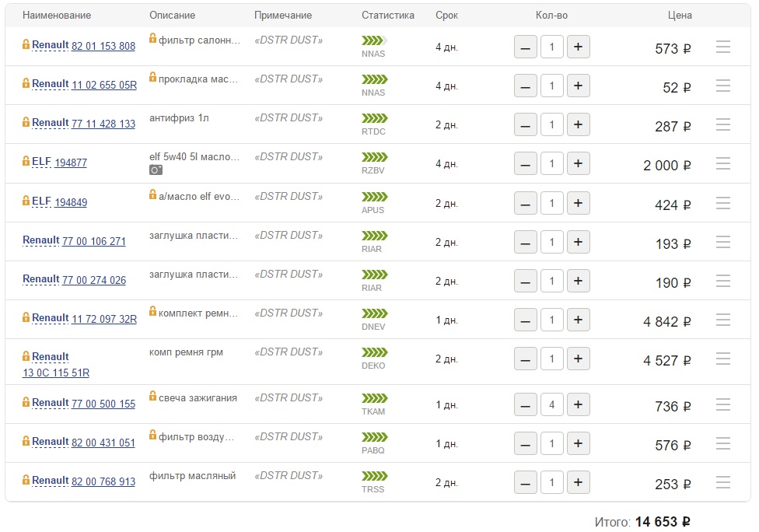Open row menu for ELF 194849

(x=722, y=203)
